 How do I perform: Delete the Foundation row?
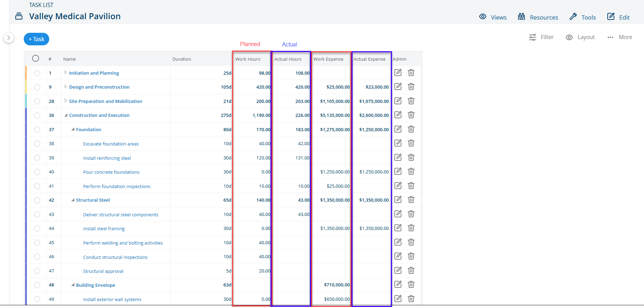pyautogui.click(x=411, y=129)
